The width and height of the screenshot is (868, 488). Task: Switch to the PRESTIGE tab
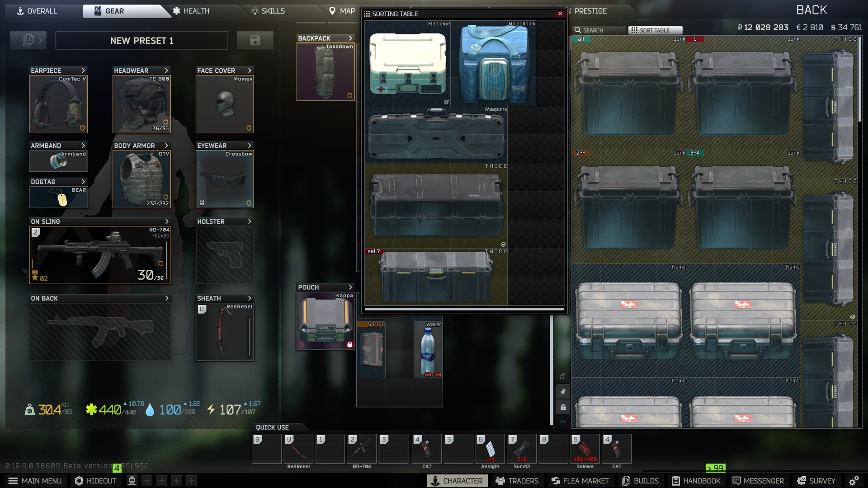coord(590,11)
